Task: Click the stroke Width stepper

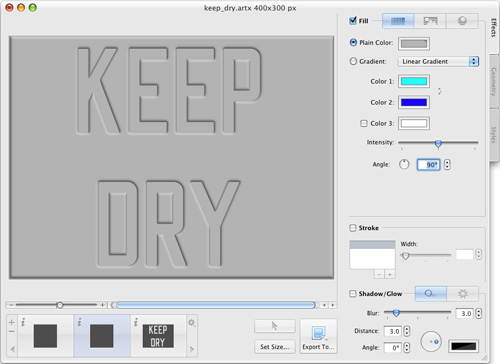Action: 479,254
